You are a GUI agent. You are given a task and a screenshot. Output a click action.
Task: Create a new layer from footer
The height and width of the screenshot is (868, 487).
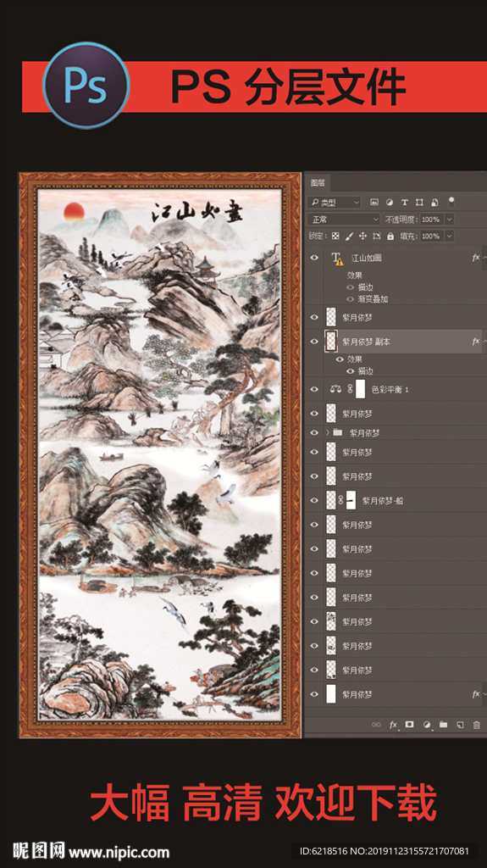(x=460, y=724)
